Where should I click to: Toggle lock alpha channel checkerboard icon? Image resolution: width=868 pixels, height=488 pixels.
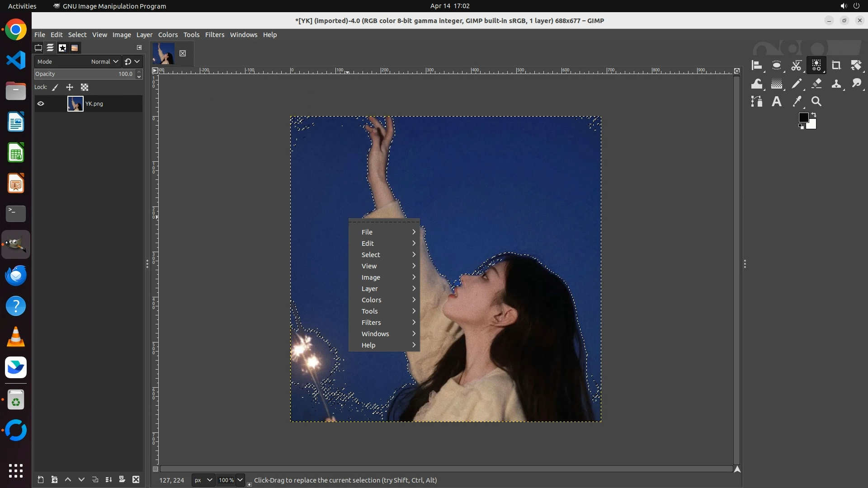pyautogui.click(x=85, y=88)
